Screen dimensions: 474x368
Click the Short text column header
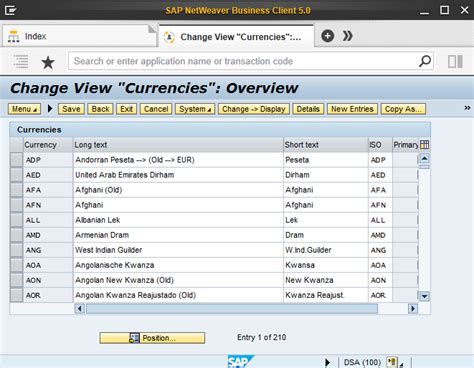pyautogui.click(x=326, y=145)
